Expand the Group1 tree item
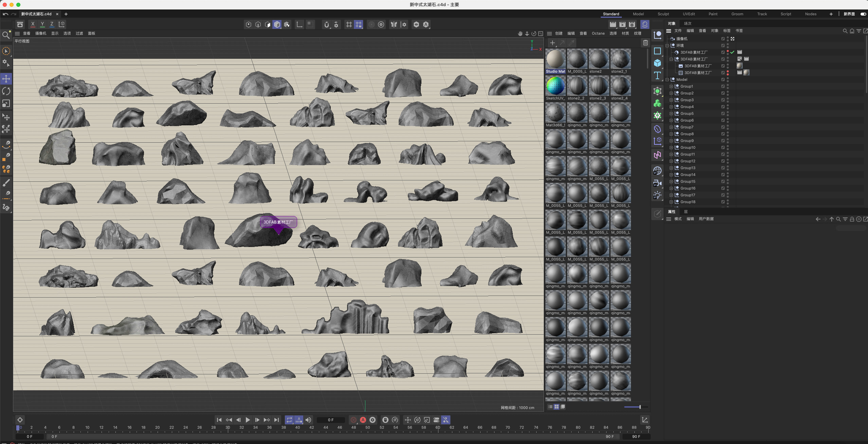This screenshot has width=868, height=444. [671, 86]
